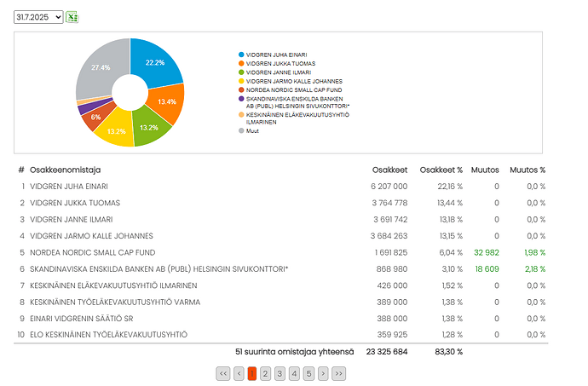Export shareholder list to Excel icon

tap(72, 17)
